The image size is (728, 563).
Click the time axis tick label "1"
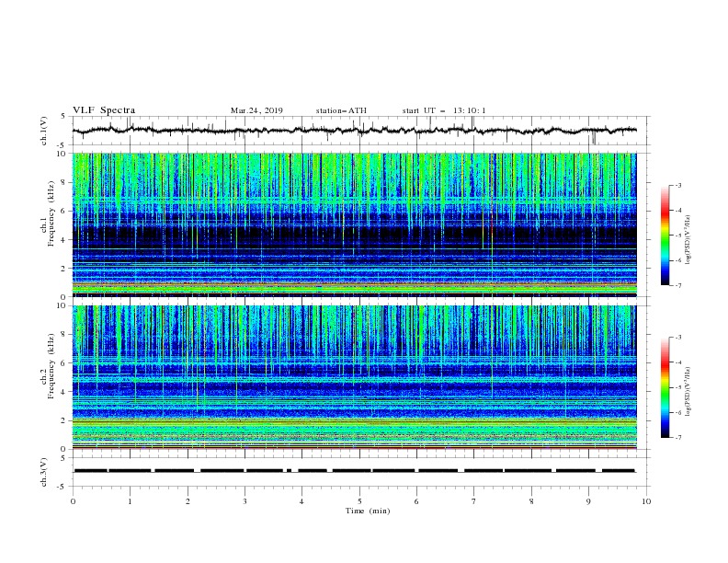(x=130, y=501)
